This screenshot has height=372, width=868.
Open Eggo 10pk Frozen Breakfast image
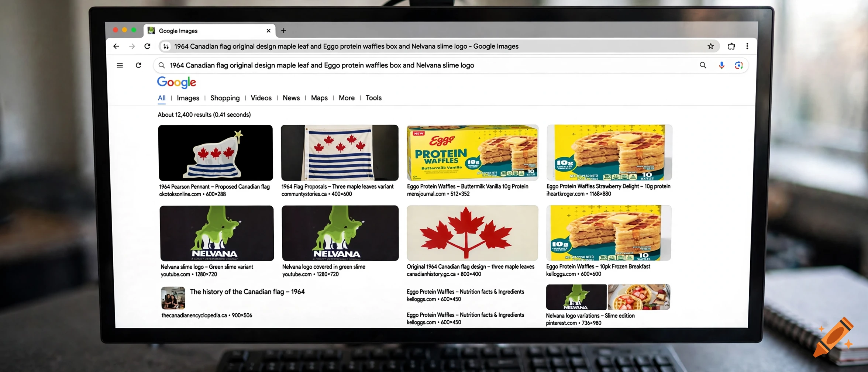609,233
